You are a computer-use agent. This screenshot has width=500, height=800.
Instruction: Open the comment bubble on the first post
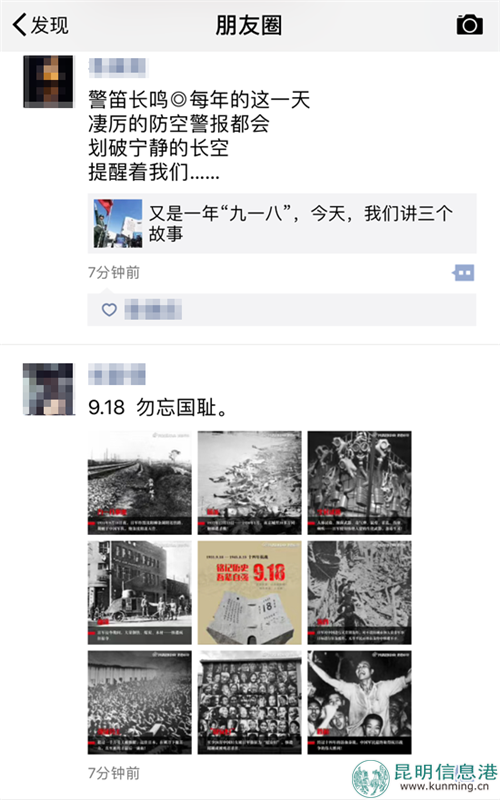[x=463, y=273]
